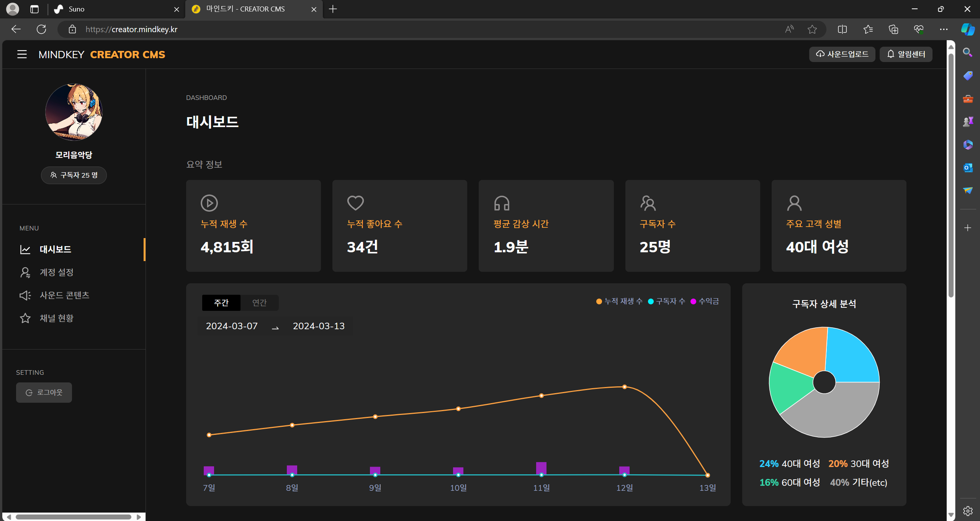This screenshot has height=521, width=980.
Task: Open the hamburger menu icon
Action: pos(22,54)
